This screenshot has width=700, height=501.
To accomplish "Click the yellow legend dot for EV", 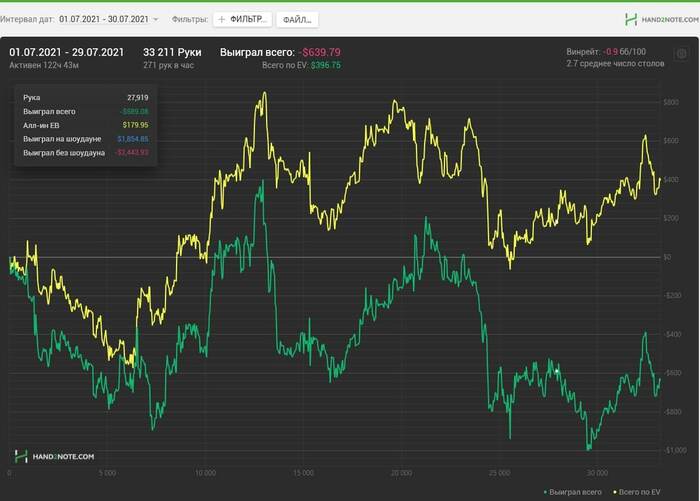I will [615, 493].
